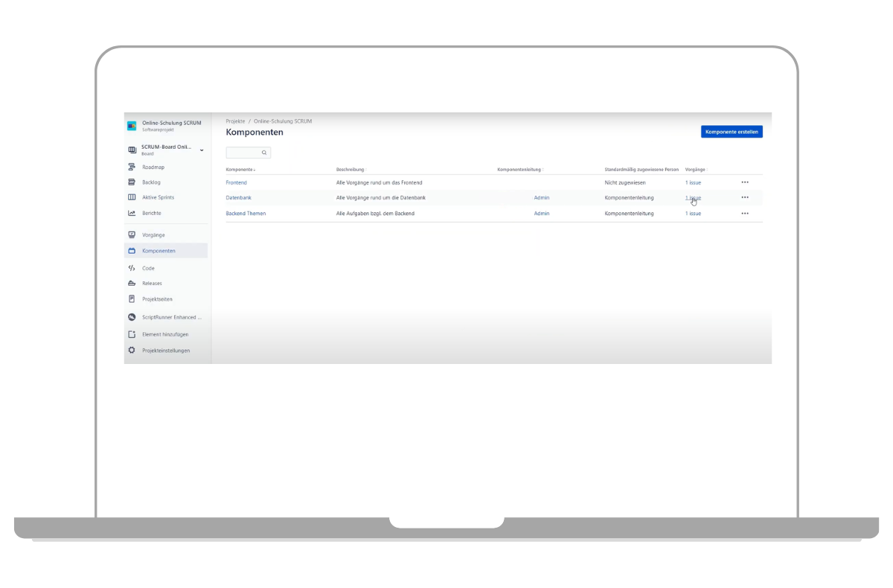Click the Element hinzufügen icon

tap(132, 335)
